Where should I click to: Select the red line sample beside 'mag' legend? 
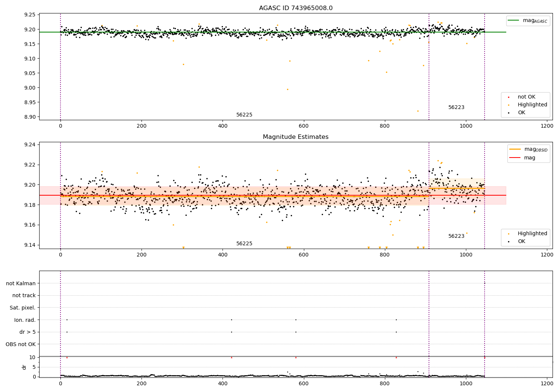point(515,158)
